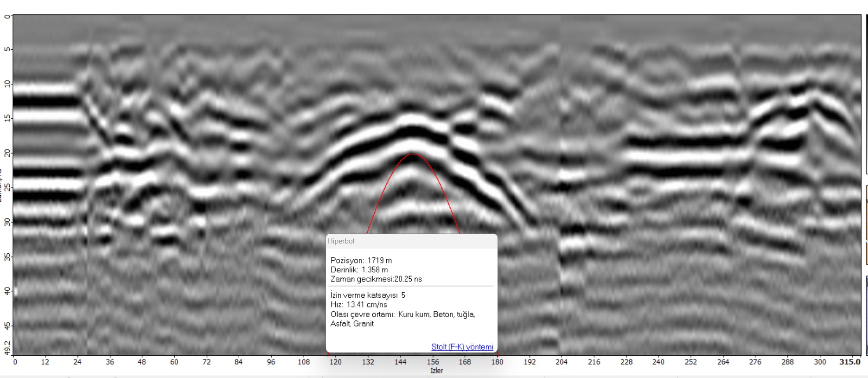Viewport: 868px width, 378px height.
Task: Click the apex of the red hyperbola
Action: click(x=413, y=154)
